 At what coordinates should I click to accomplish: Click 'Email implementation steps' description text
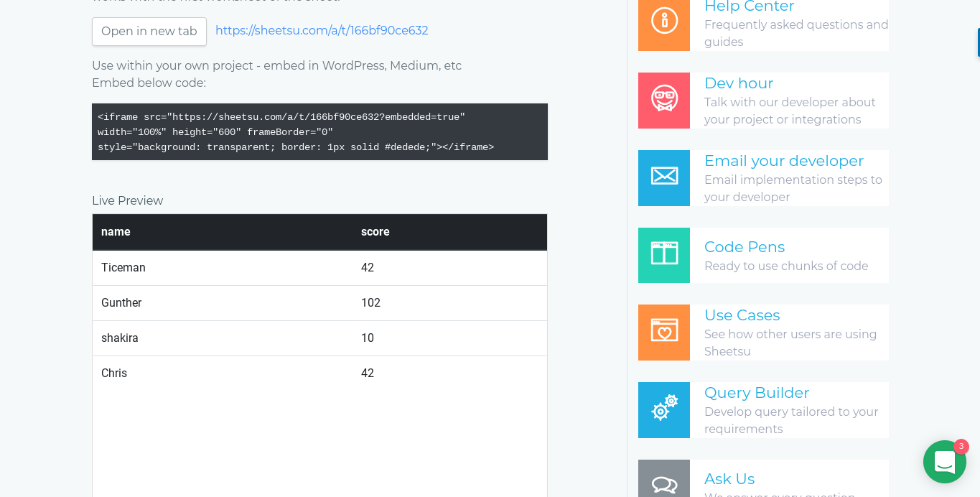(793, 188)
